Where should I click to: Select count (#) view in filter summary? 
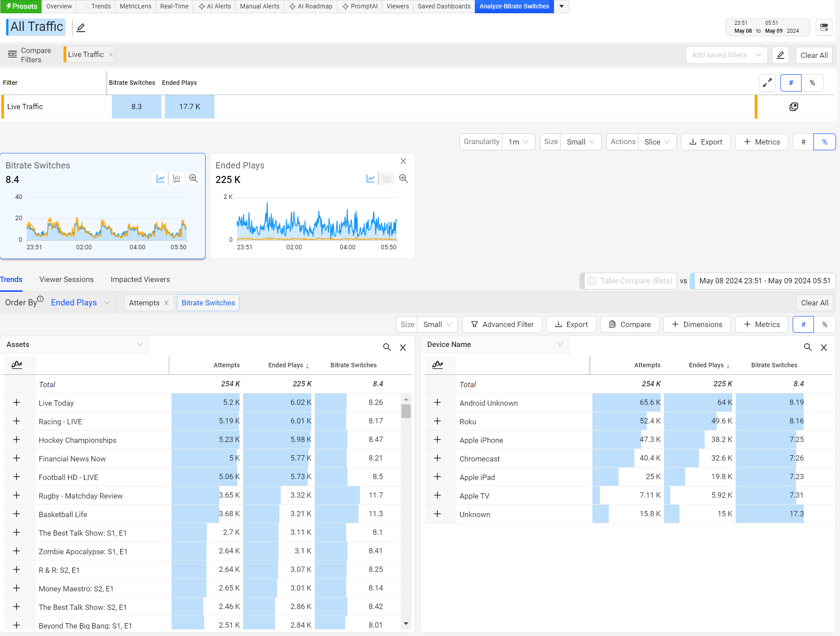791,83
